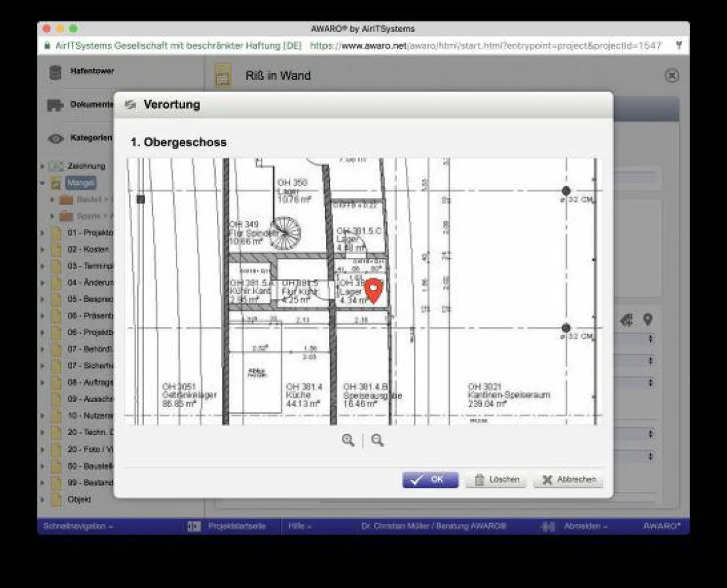Expand the 02 - Kosten folder

coord(42,250)
